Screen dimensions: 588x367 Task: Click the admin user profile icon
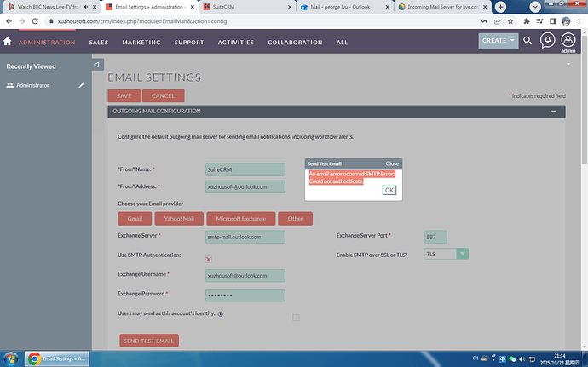pos(568,39)
